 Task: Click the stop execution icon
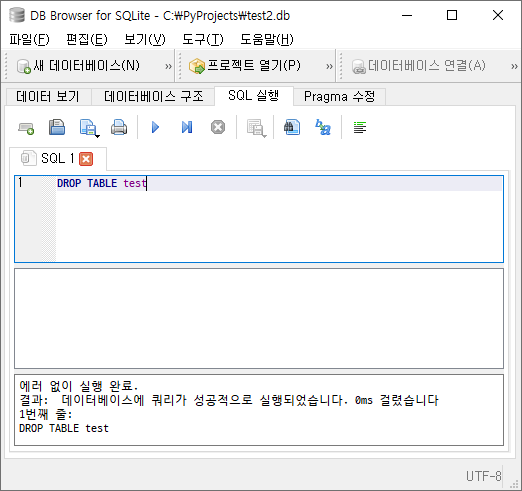[x=218, y=127]
